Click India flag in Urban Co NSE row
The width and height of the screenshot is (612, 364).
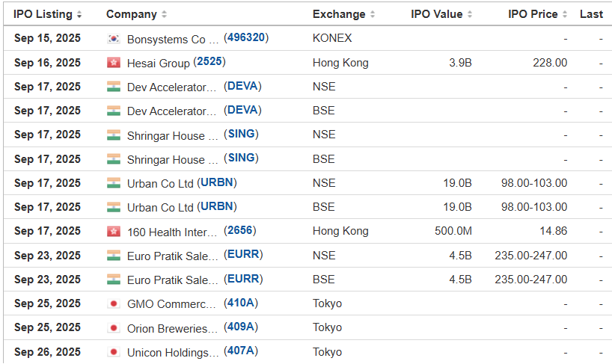[114, 183]
